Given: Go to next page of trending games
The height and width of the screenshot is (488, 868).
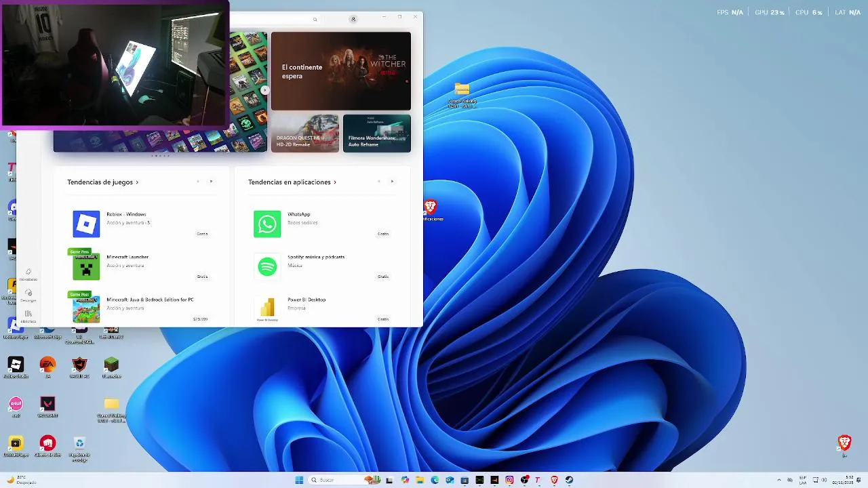Looking at the screenshot, I should [x=211, y=181].
